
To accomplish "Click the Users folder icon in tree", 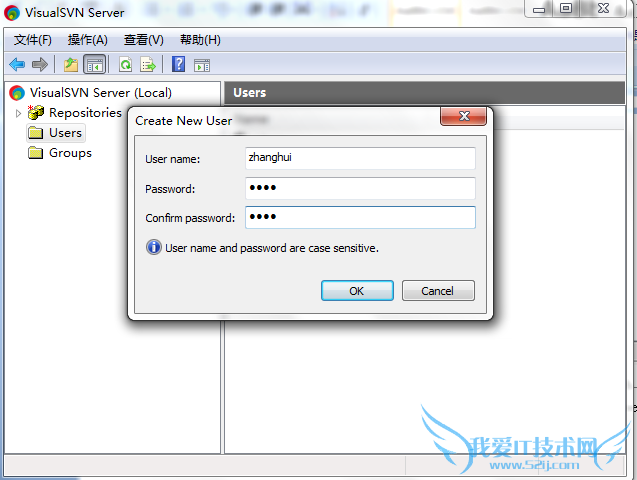I will (x=36, y=132).
